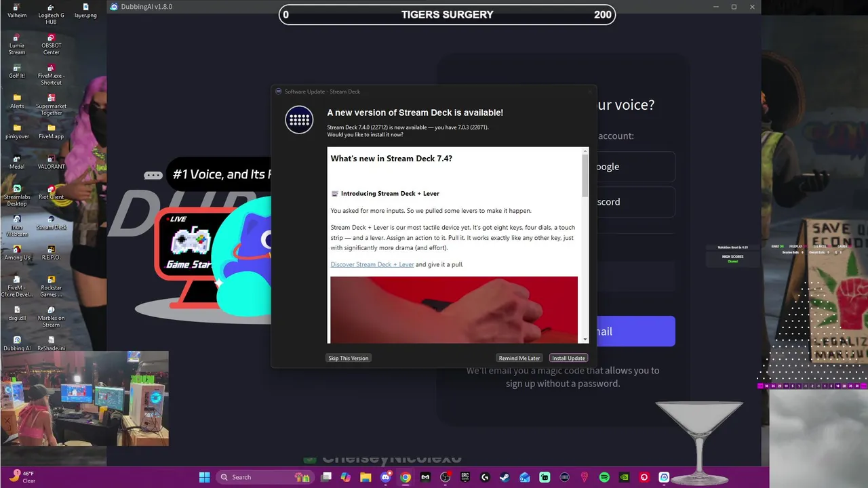Switch to Stream Deck on the taskbar
868x488 pixels.
coord(565,477)
